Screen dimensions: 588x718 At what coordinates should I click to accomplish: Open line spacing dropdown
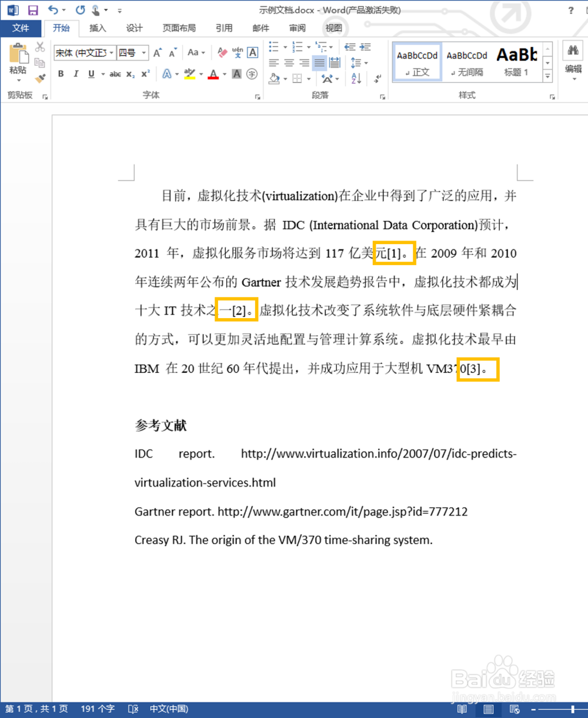pos(358,62)
